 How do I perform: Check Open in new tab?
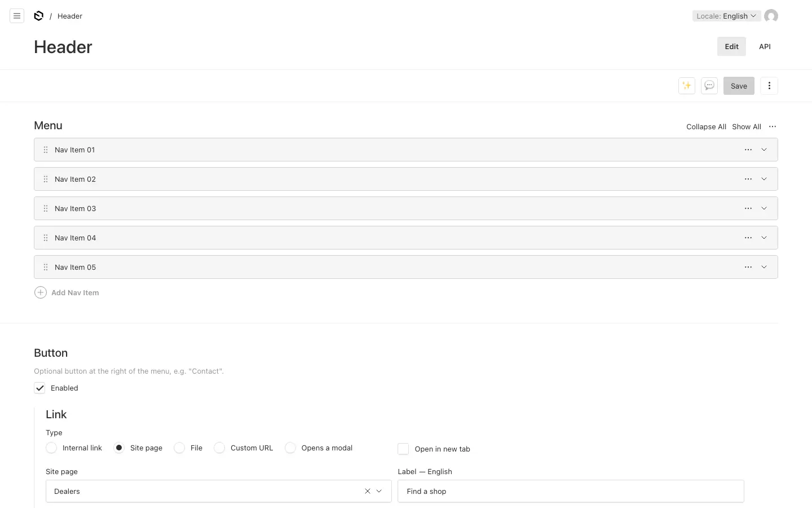tap(403, 449)
